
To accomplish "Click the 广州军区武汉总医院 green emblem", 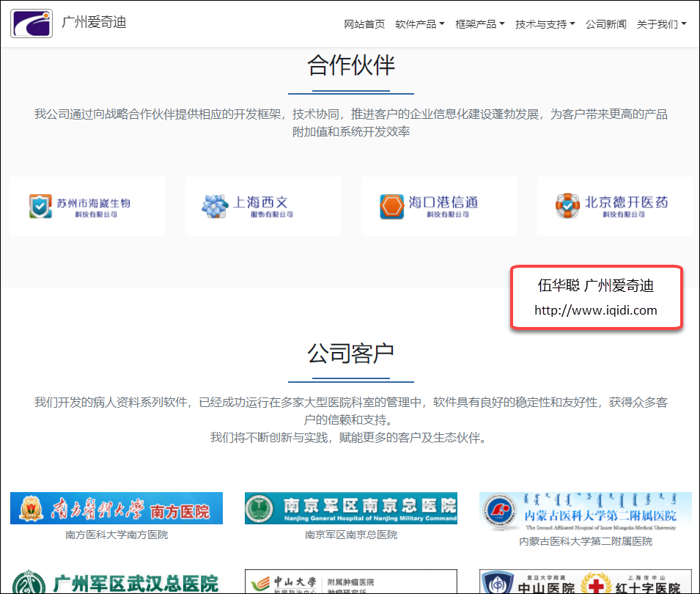I will (29, 583).
